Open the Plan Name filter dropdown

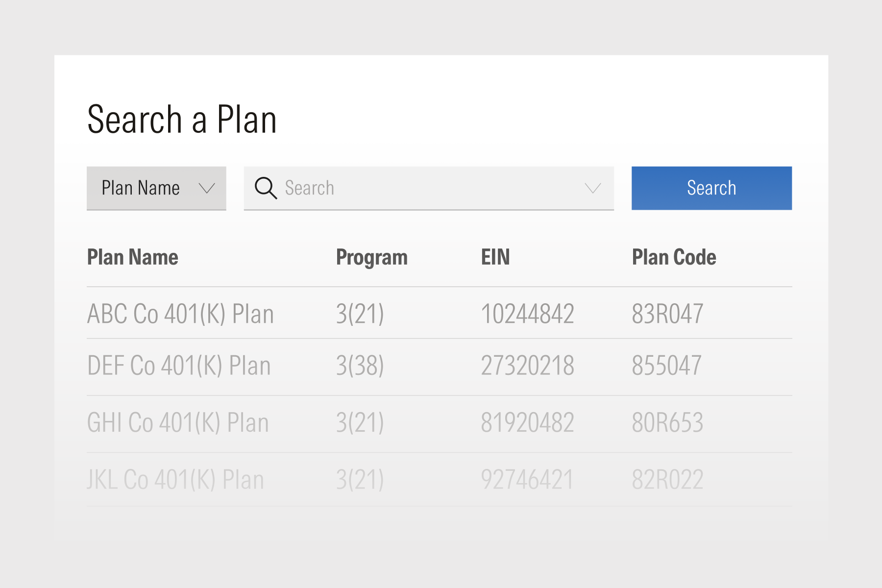click(x=156, y=188)
